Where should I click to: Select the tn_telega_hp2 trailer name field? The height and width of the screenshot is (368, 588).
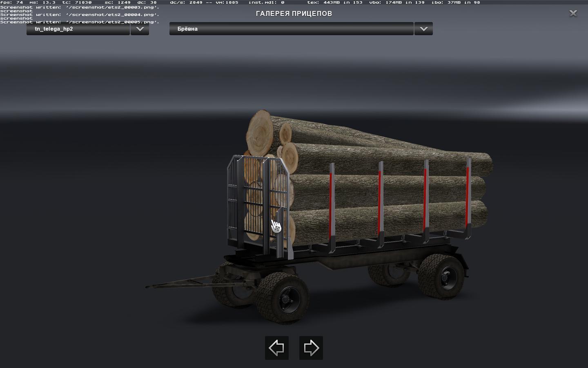78,29
